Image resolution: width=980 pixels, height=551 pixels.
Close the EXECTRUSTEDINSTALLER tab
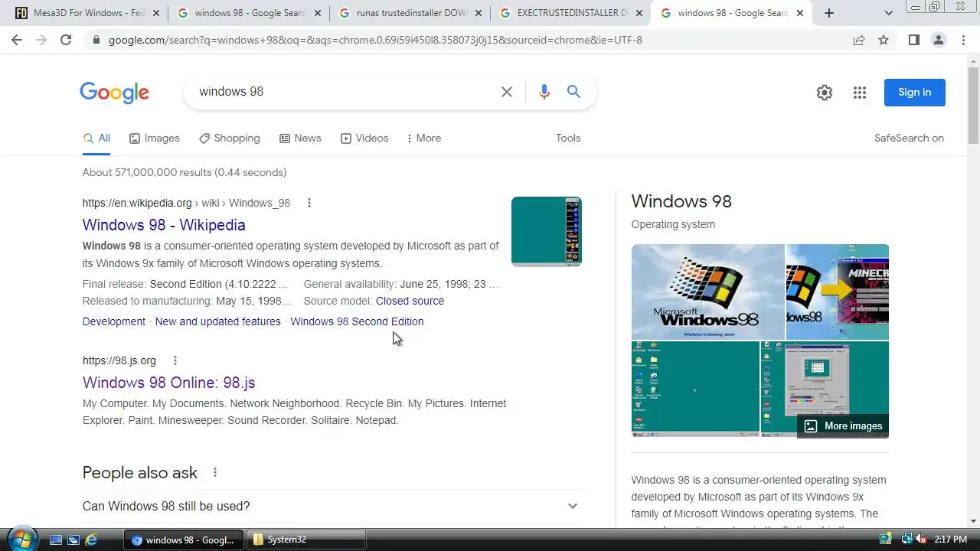click(639, 13)
